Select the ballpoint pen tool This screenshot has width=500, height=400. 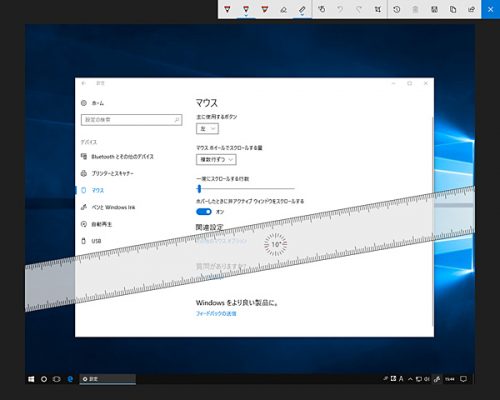point(227,9)
